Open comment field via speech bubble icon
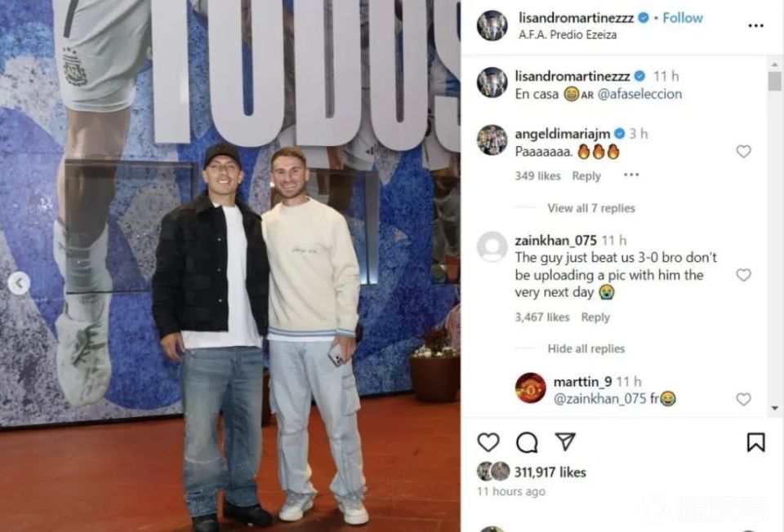The width and height of the screenshot is (784, 532). click(527, 442)
